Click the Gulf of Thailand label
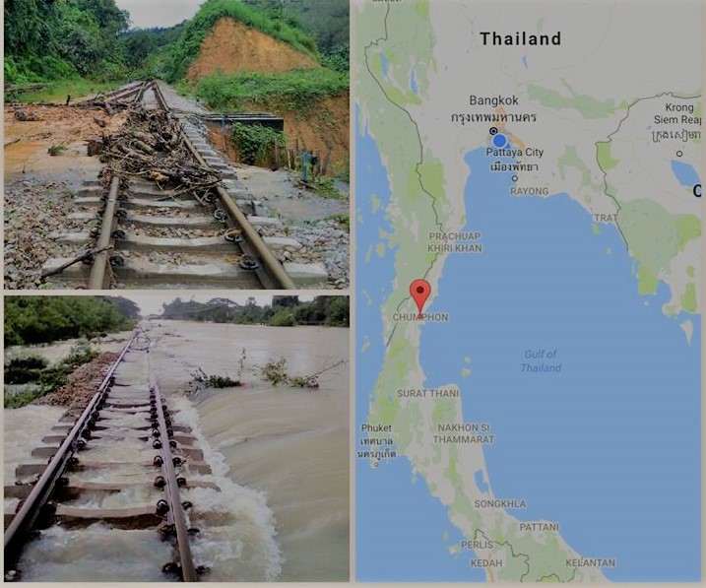 coord(541,361)
